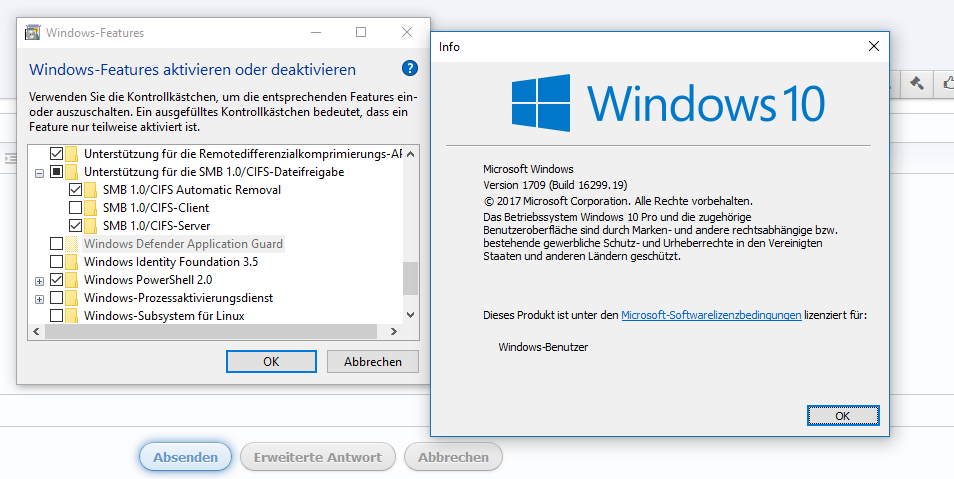Click the Erweiterte Antwort button

[x=318, y=457]
